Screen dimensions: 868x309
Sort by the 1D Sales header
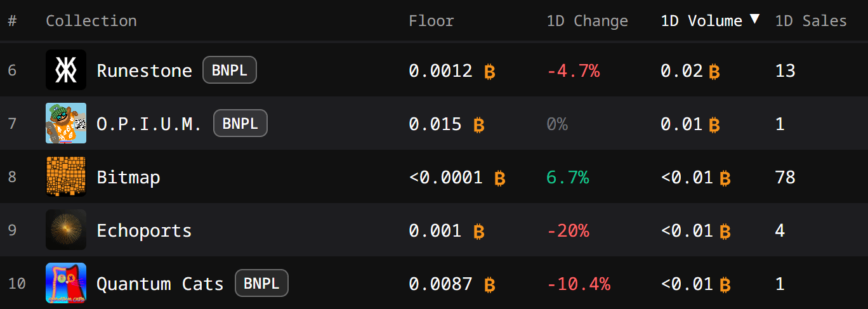(x=811, y=21)
